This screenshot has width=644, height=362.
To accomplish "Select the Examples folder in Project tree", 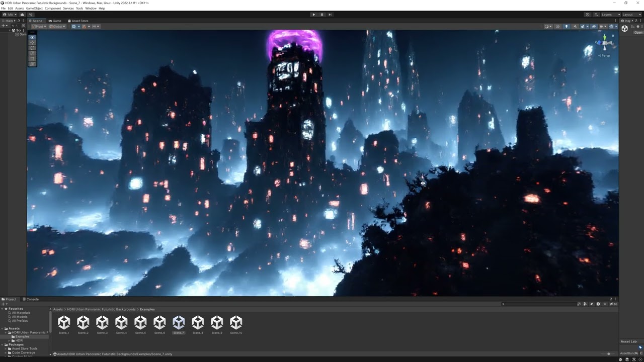I will (22, 336).
